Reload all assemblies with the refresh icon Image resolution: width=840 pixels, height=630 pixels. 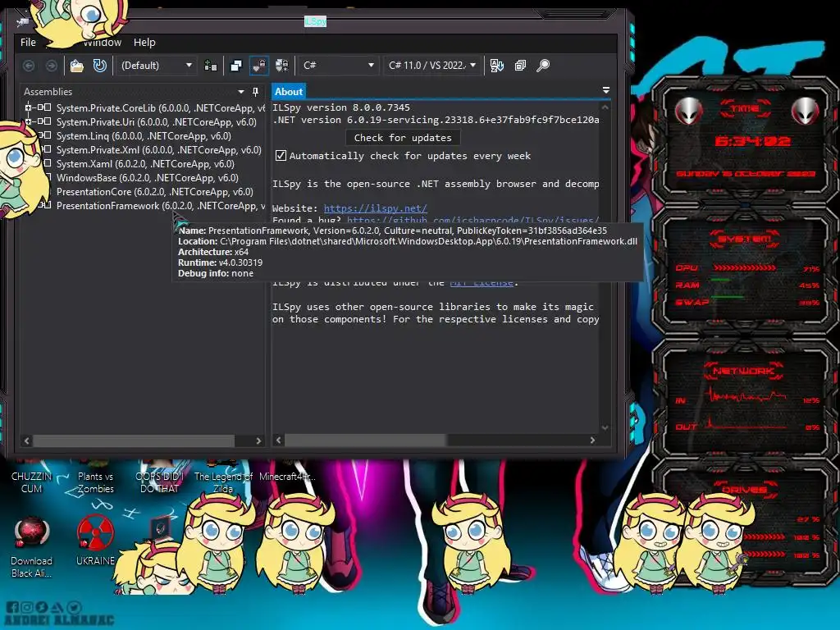tap(99, 66)
